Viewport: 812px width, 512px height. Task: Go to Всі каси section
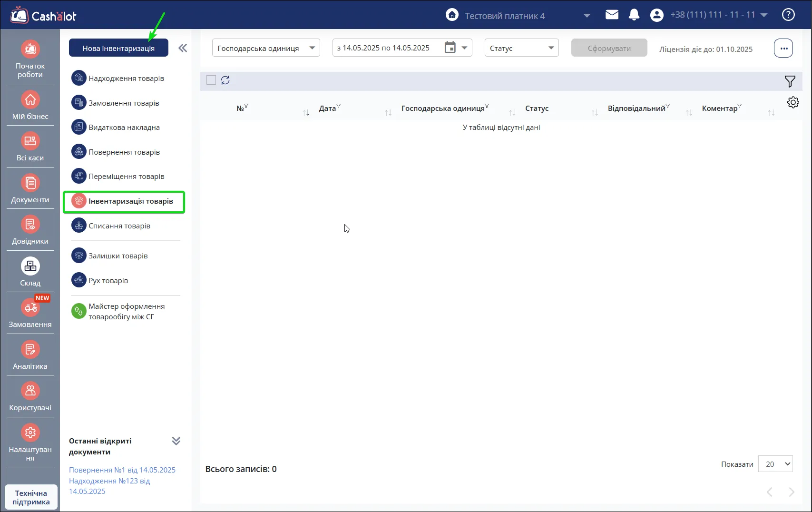(30, 148)
